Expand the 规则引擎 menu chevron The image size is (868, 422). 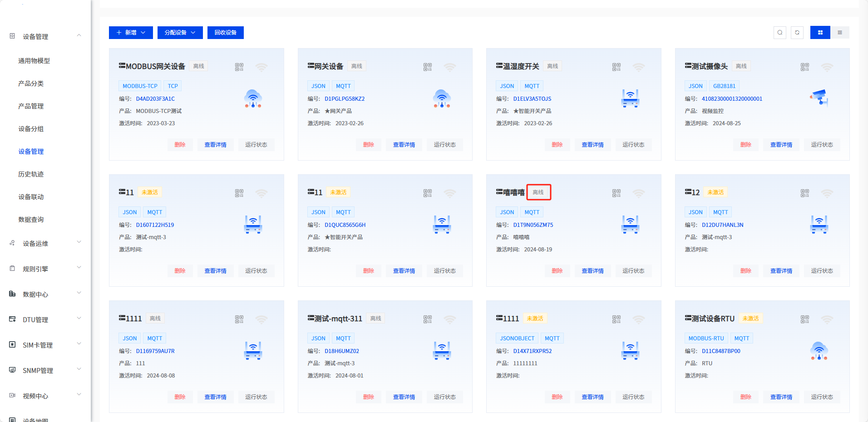point(79,268)
